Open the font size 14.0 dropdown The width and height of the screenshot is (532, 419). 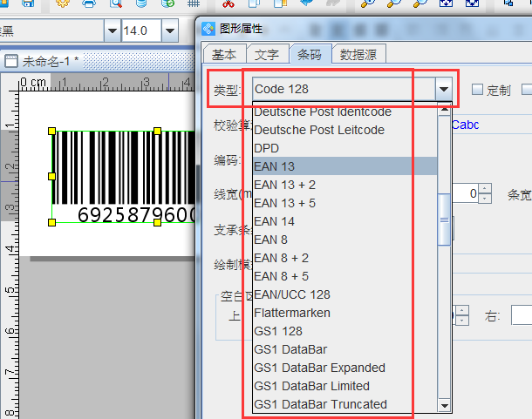[170, 31]
